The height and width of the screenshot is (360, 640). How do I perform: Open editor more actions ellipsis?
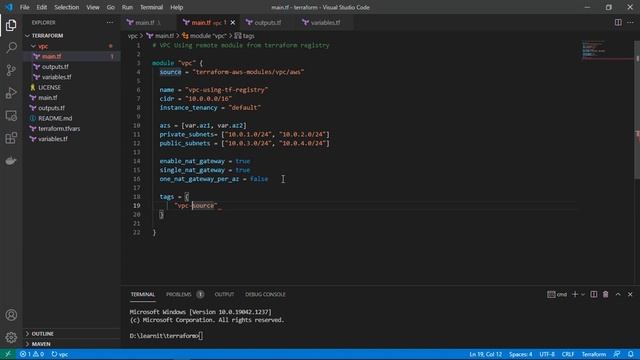click(631, 22)
